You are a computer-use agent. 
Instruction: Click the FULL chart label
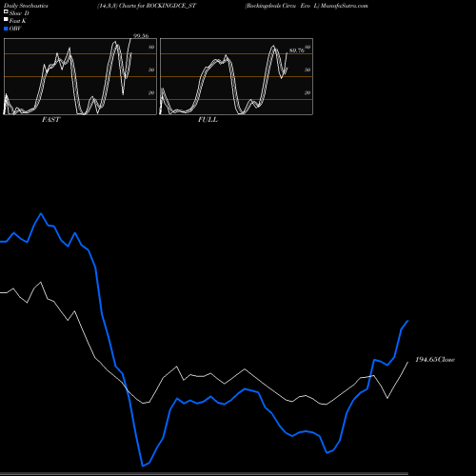[208, 120]
